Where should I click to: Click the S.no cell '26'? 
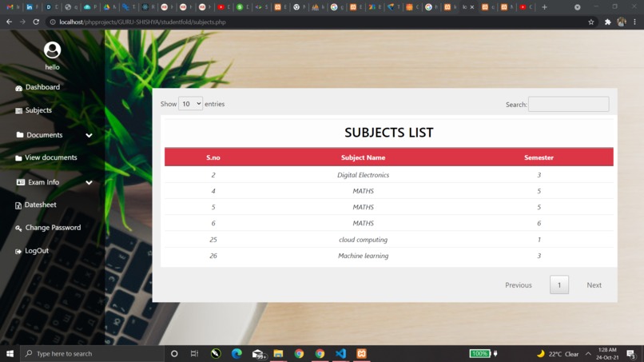(x=213, y=256)
